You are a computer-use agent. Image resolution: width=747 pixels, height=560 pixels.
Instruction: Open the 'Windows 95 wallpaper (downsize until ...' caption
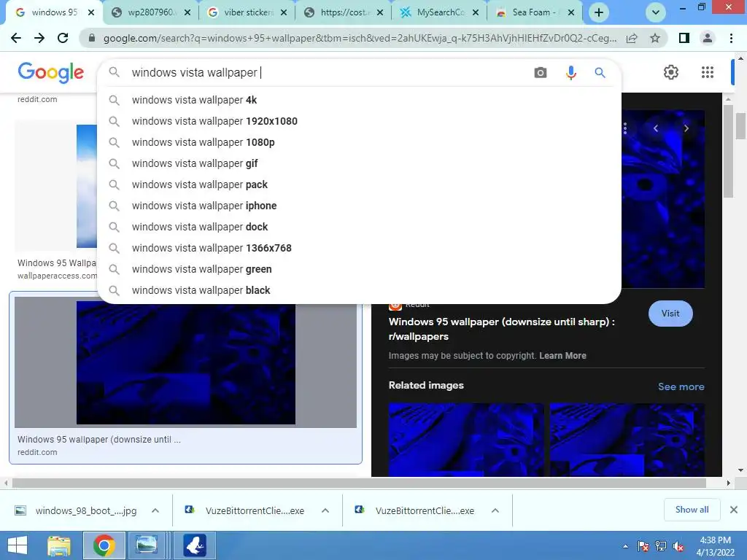point(99,440)
